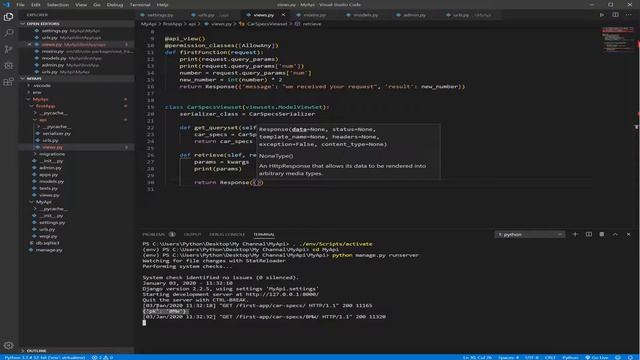Open the View menu
The image size is (640, 360).
click(81, 4)
